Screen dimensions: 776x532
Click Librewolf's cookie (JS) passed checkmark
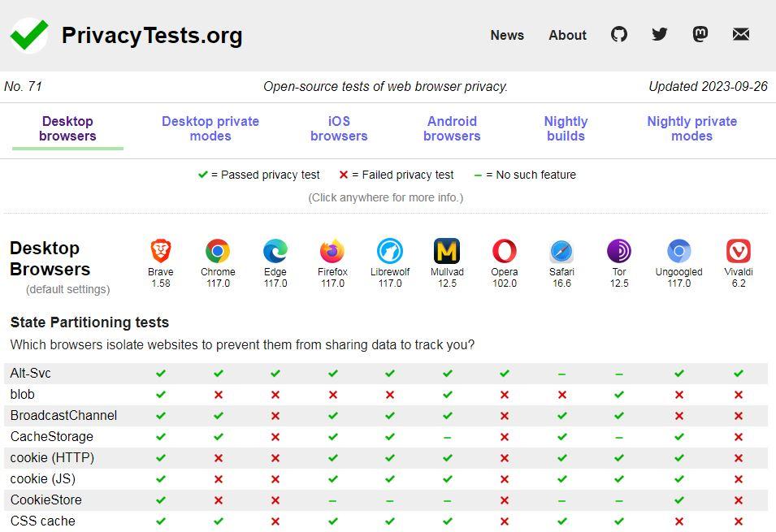coord(390,478)
